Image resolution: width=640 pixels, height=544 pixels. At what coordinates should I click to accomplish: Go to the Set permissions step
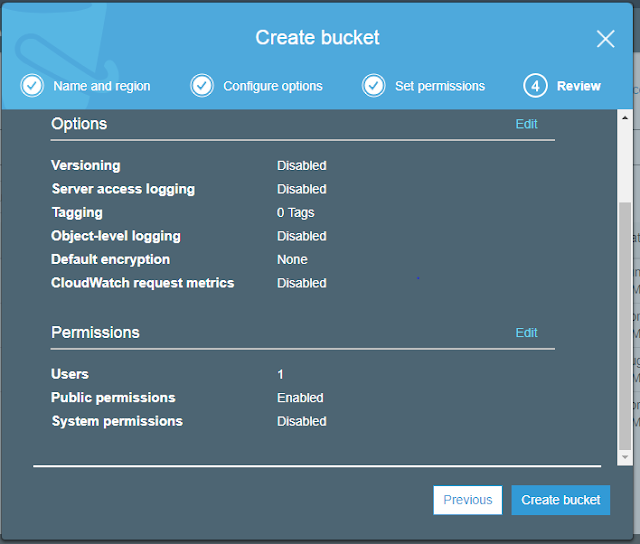[x=439, y=86]
